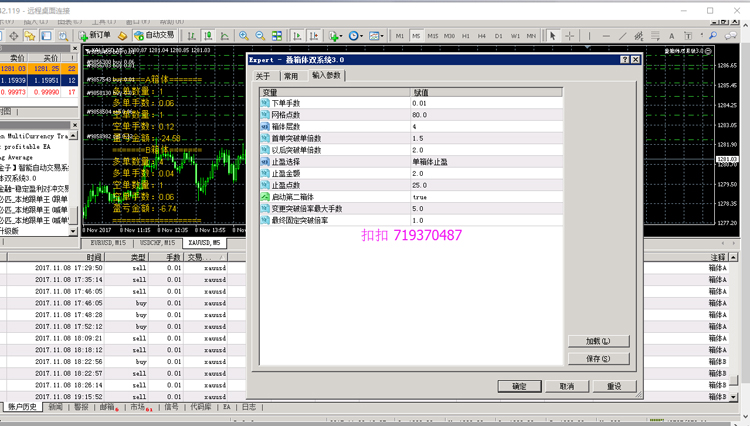Open the indicators list dropdown
The image size is (750, 426).
335,36
